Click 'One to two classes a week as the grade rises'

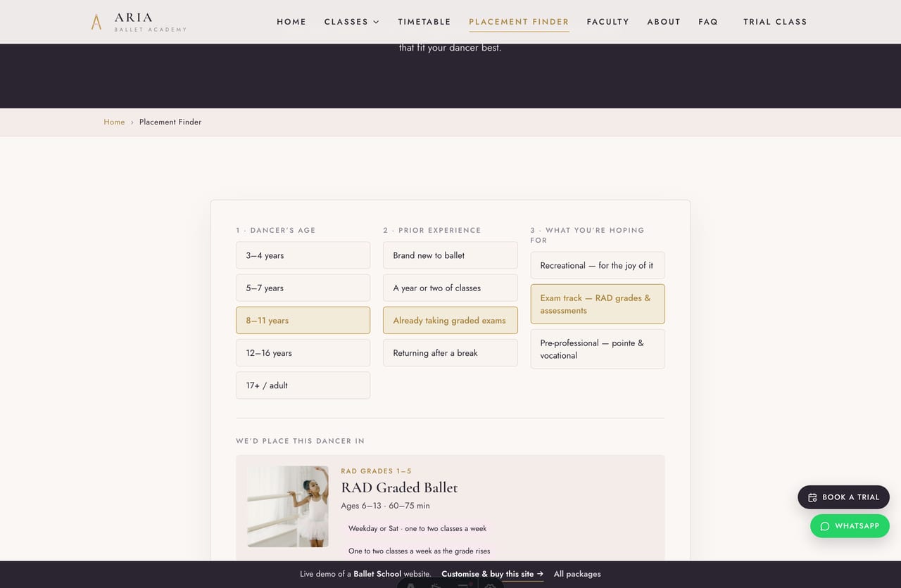click(x=419, y=551)
